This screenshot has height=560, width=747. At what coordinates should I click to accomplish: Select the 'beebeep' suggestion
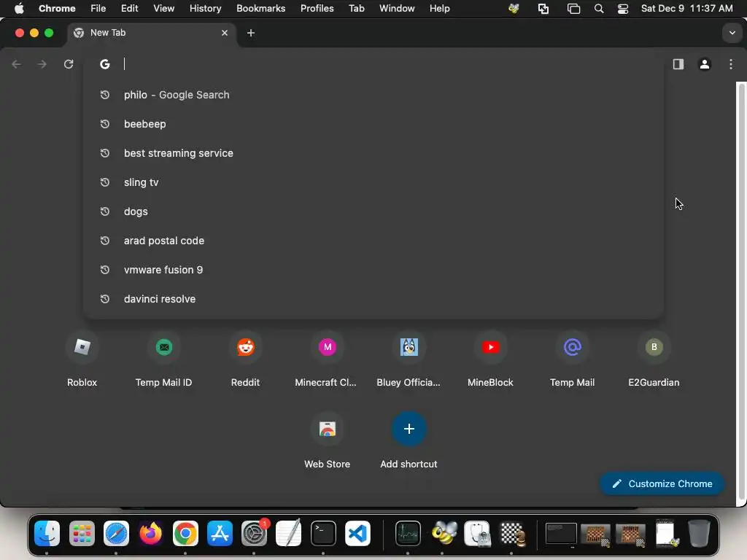[373, 124]
